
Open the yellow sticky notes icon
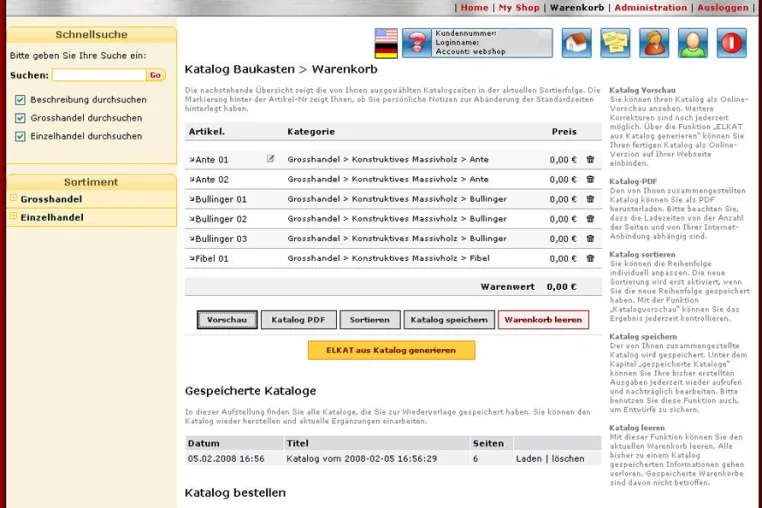point(615,43)
